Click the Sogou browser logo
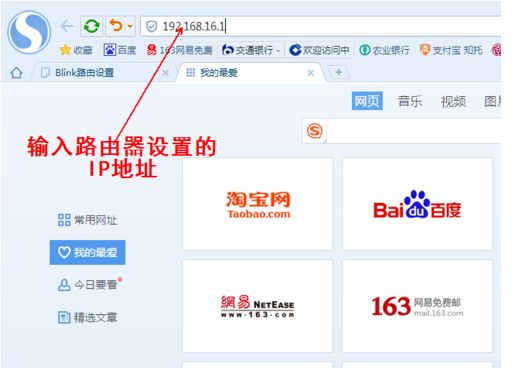Viewport: 512px width, 368px height. click(x=29, y=32)
